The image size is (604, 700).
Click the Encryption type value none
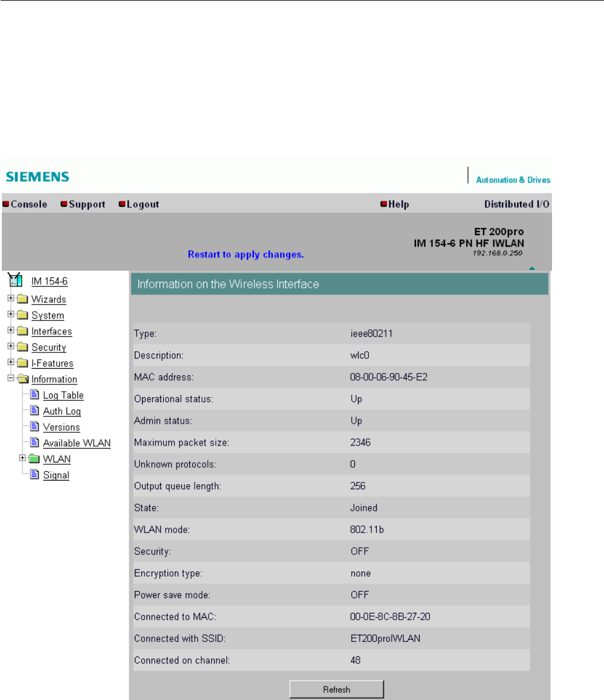[361, 573]
